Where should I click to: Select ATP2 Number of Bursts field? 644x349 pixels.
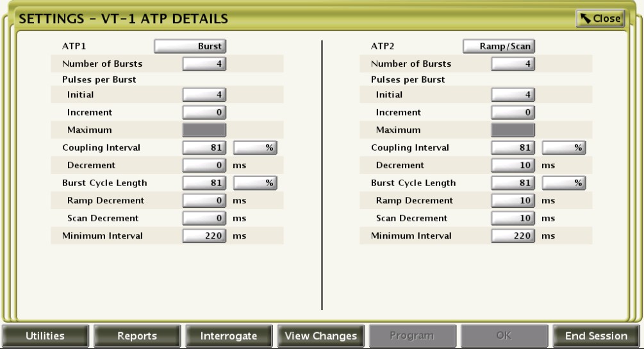pyautogui.click(x=515, y=64)
